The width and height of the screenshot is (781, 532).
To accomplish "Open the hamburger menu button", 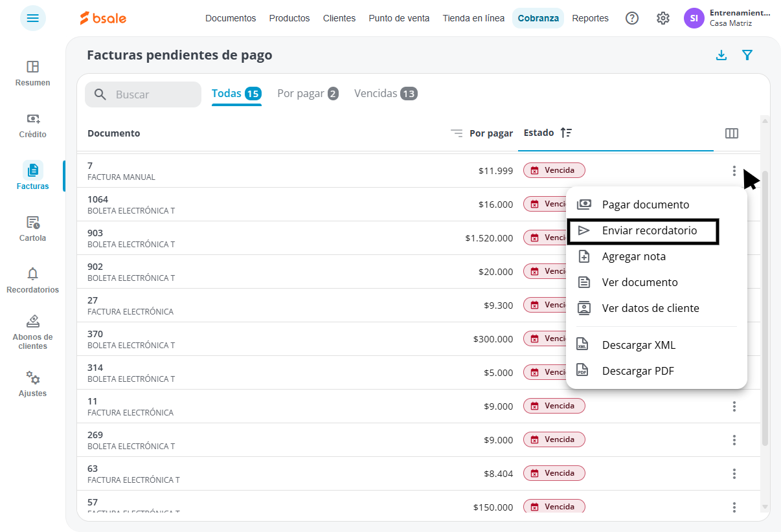I will (33, 18).
